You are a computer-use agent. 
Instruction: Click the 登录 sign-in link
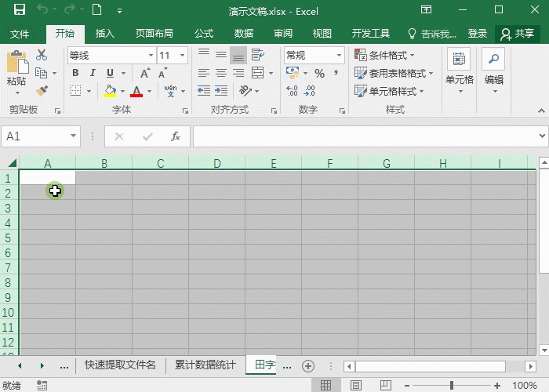click(x=477, y=34)
